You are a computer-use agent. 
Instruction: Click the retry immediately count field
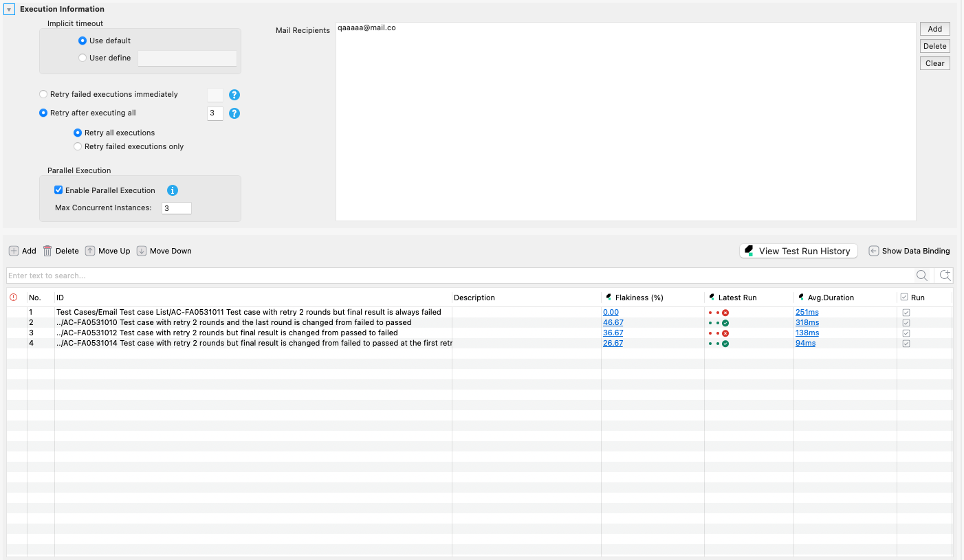point(215,95)
